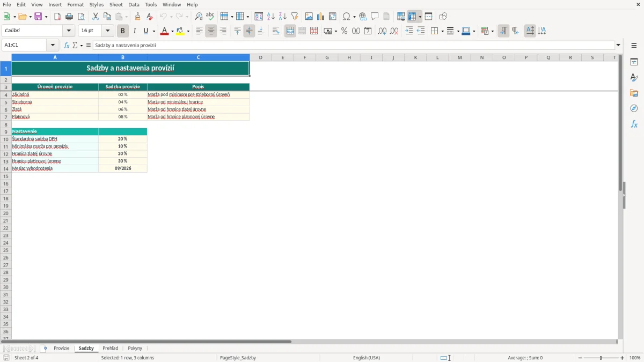Open the Data menu
This screenshot has width=644, height=362.
pos(134,4)
